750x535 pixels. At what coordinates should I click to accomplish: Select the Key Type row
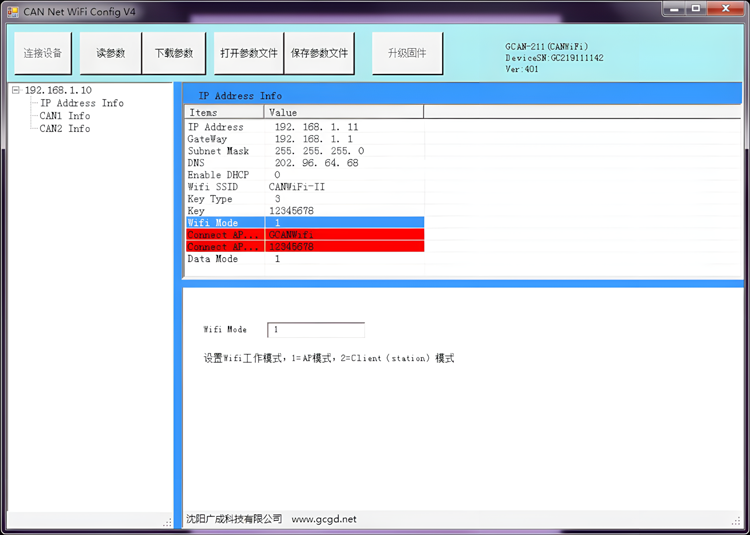[208, 199]
